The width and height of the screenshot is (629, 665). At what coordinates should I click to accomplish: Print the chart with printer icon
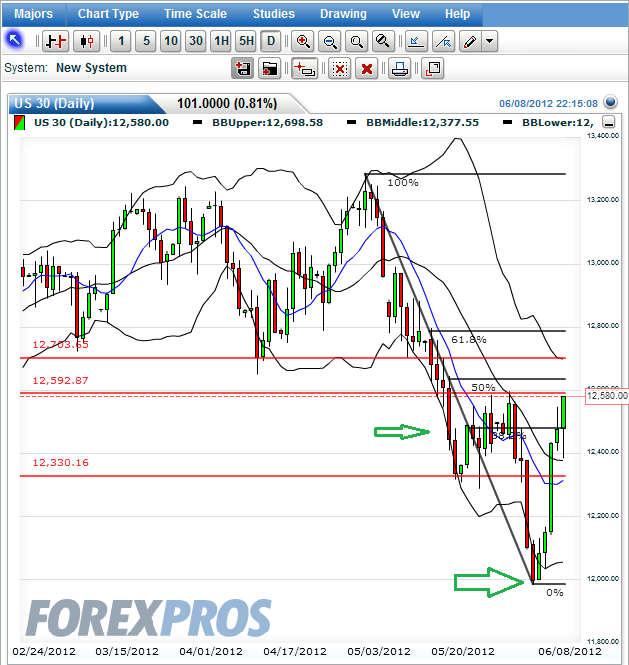[400, 68]
